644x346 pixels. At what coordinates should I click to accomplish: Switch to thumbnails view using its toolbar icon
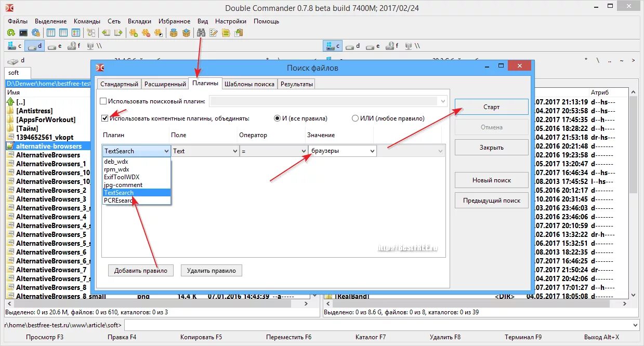75,33
